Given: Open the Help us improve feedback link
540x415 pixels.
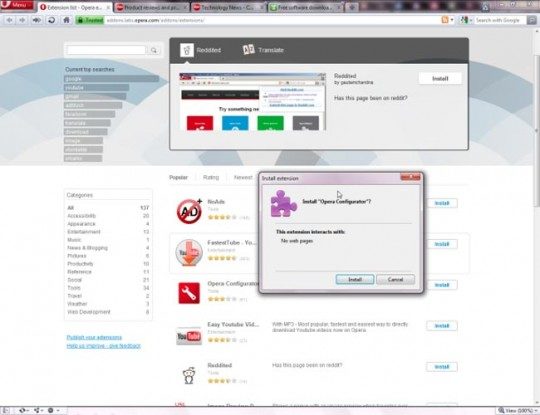Looking at the screenshot, I should coord(104,346).
